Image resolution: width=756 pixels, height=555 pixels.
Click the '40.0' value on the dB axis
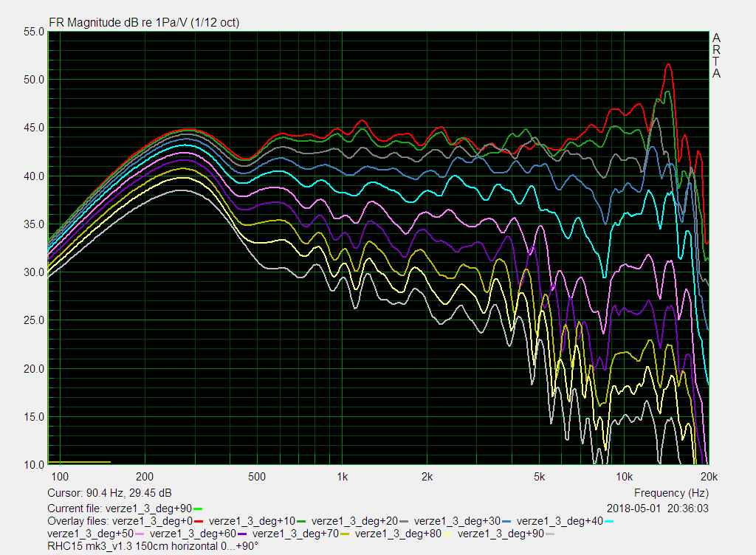(x=34, y=176)
